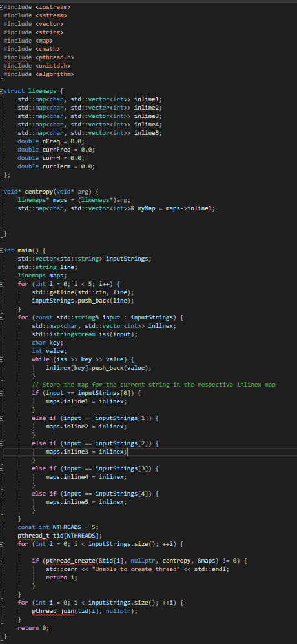Image resolution: width=297 pixels, height=644 pixels.
Task: Collapse the struct linemaps fold toggle
Action: click(2, 91)
